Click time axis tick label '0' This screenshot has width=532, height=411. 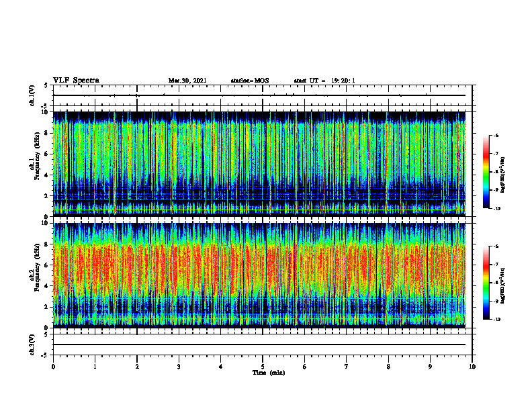[x=53, y=367]
